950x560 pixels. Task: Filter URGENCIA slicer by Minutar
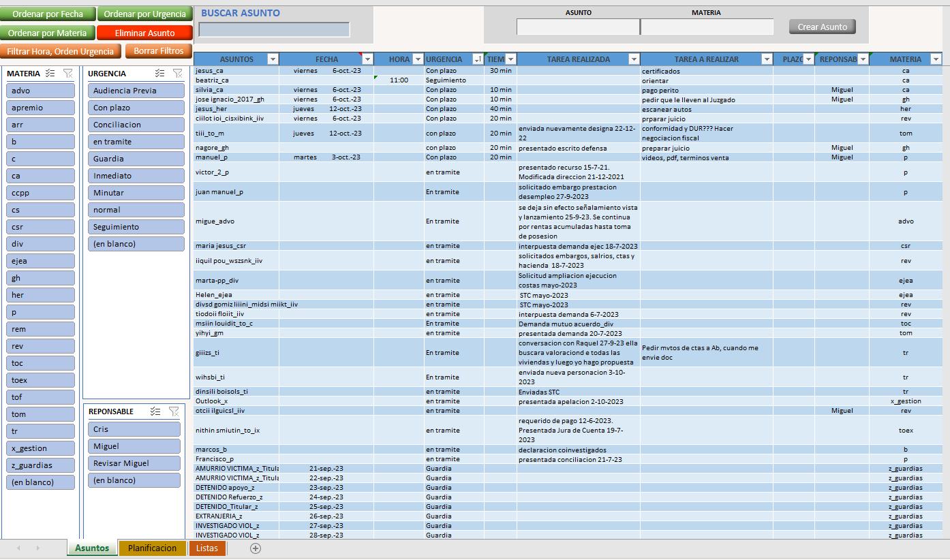click(x=136, y=193)
